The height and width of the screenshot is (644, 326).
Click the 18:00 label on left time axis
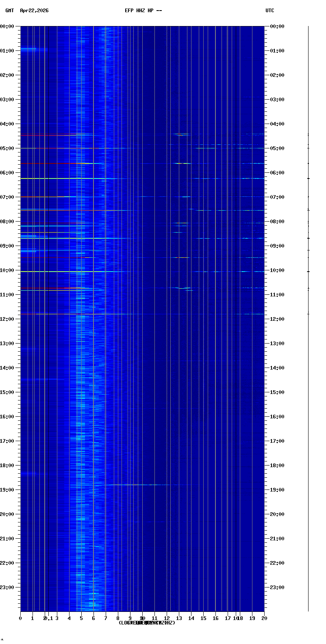click(x=8, y=466)
